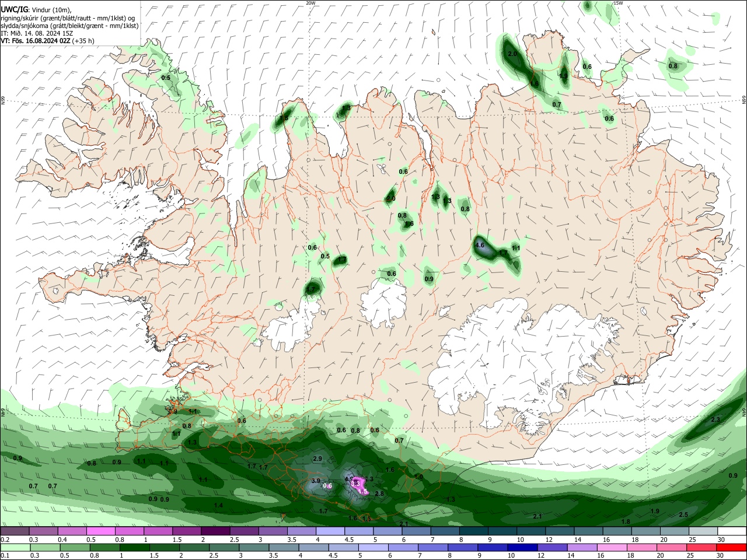Click the 1.8 precipitation value
The image size is (747, 560).
coord(626,521)
